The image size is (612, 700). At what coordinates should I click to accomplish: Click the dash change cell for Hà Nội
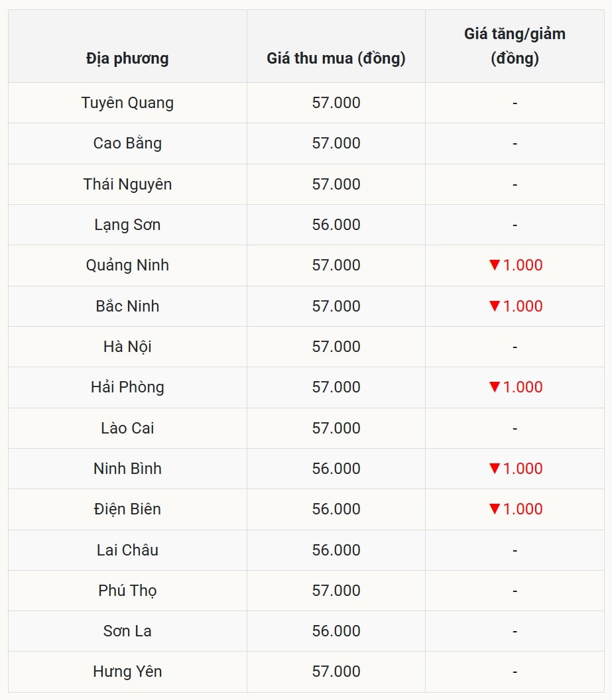click(x=515, y=347)
